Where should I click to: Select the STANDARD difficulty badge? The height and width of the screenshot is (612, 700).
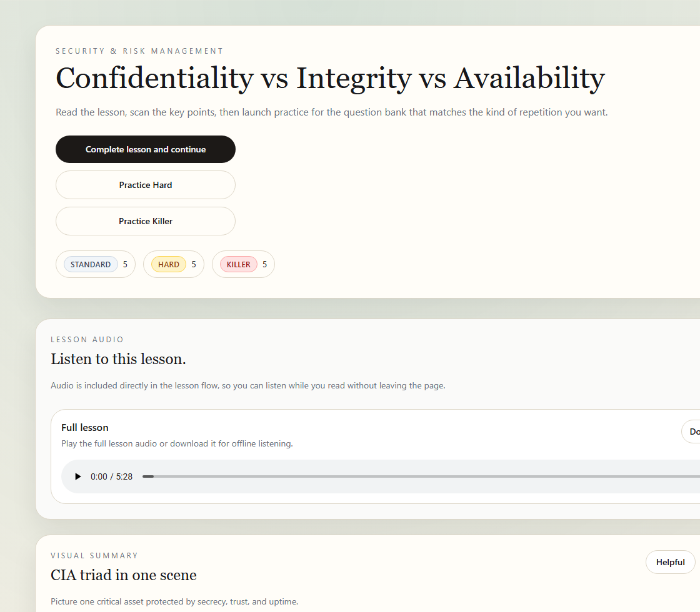[x=91, y=265]
